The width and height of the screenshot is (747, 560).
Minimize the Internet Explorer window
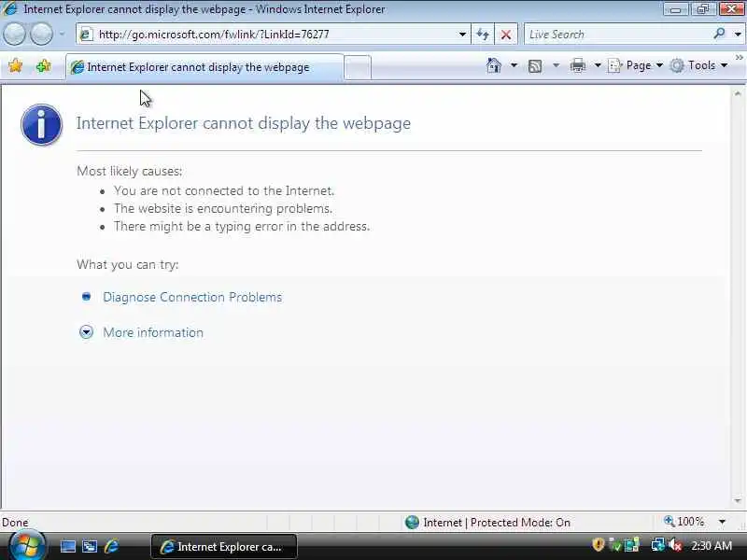tap(675, 9)
